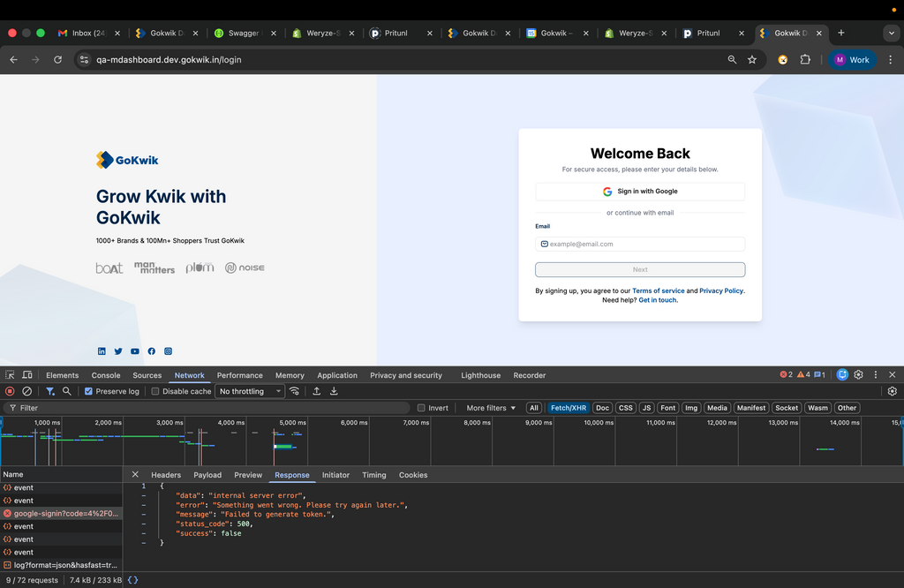Open network panel settings gear
Viewport: 904px width, 588px height.
[x=892, y=391]
